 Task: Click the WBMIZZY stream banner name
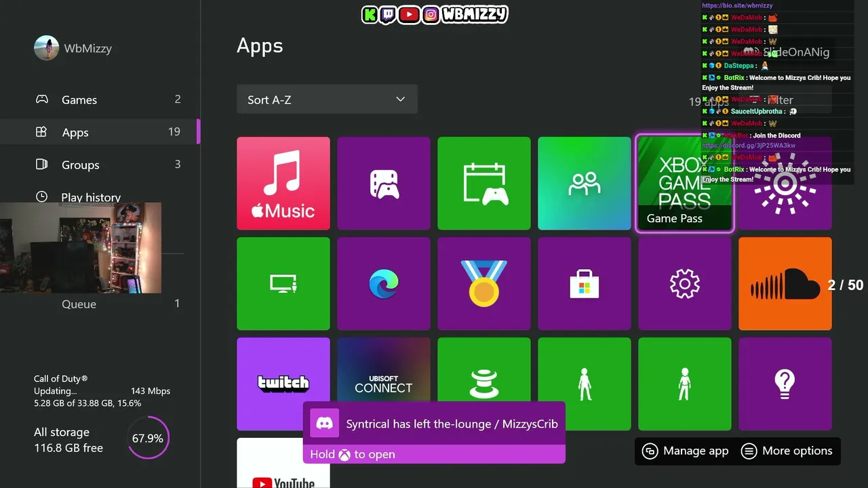click(x=474, y=14)
